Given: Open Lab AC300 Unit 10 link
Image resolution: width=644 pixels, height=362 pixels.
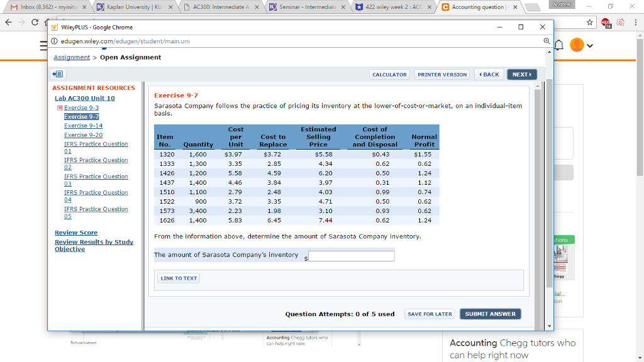Looking at the screenshot, I should click(x=85, y=98).
